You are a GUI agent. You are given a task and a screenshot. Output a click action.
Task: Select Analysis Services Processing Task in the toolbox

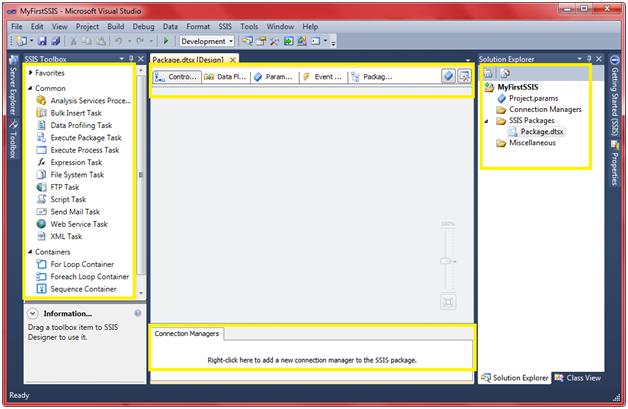coord(84,101)
